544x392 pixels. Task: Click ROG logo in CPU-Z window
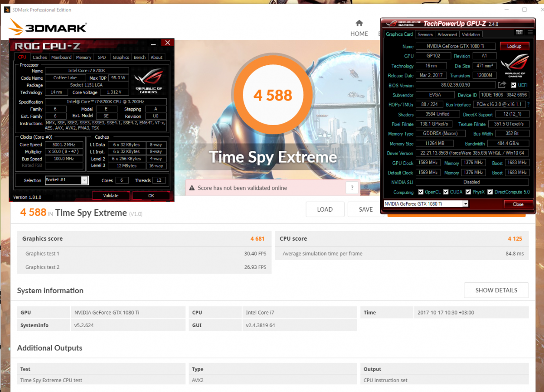[149, 81]
